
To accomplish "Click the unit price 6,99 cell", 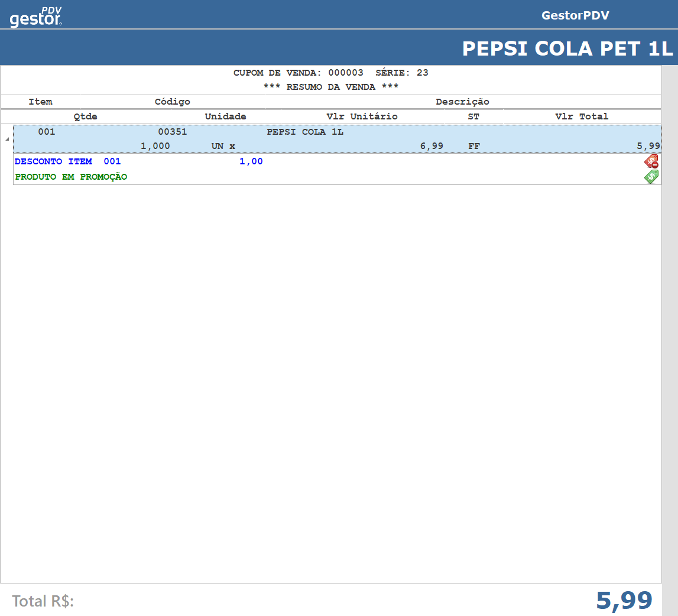I will coord(432,146).
